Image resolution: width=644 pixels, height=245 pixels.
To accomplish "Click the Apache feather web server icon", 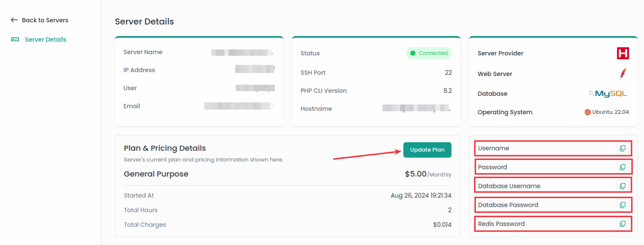I will coord(623,74).
